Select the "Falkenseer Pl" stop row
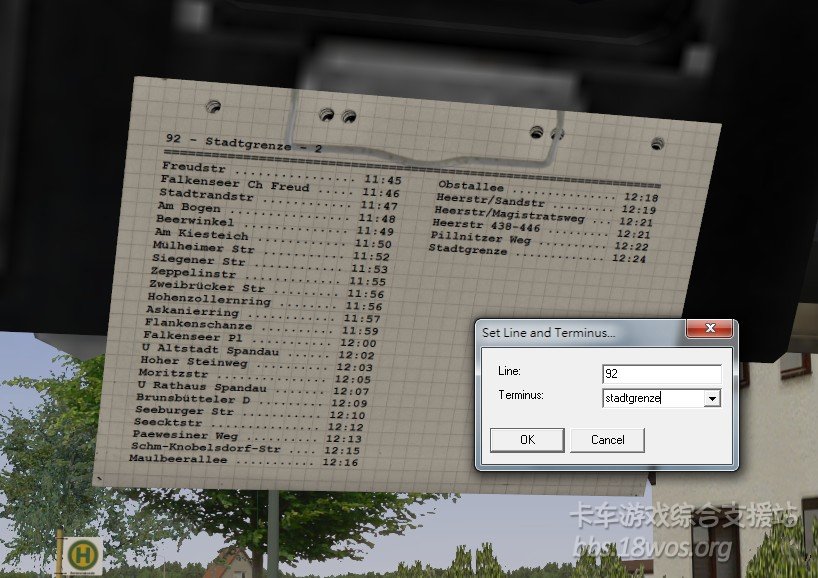 [x=260, y=338]
